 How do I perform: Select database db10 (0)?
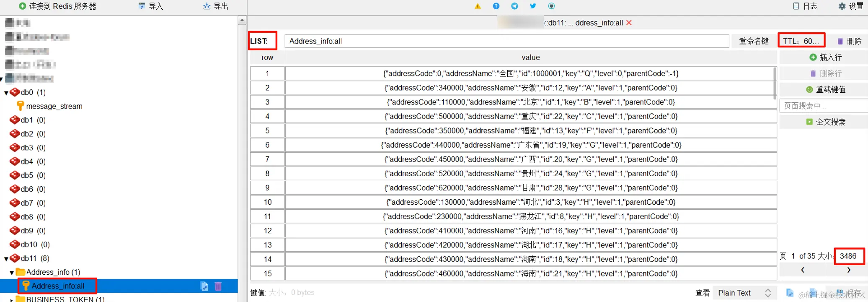pyautogui.click(x=30, y=245)
